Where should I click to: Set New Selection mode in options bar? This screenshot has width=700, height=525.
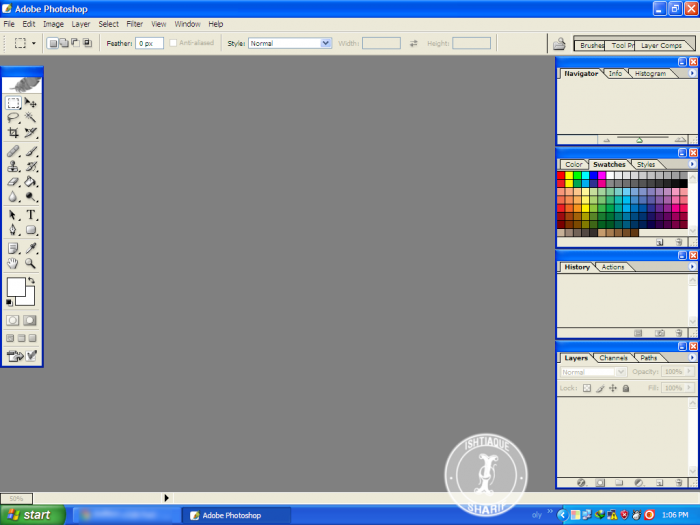tap(53, 43)
